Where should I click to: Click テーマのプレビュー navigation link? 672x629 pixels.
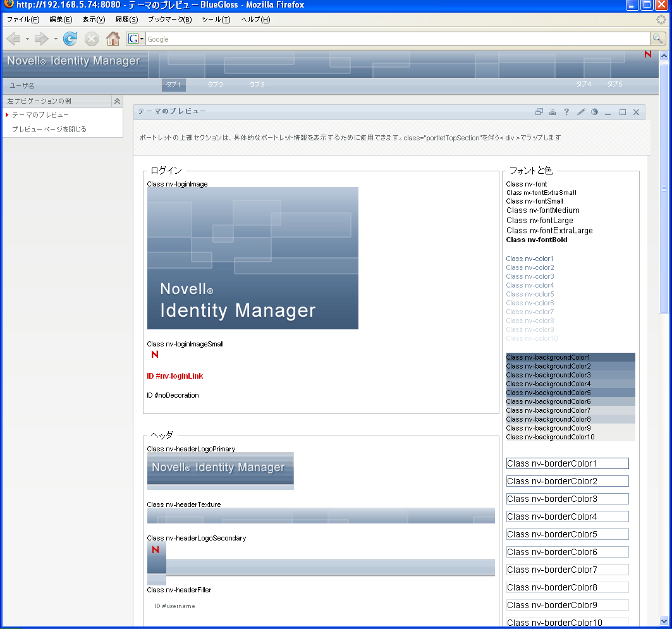pos(40,115)
